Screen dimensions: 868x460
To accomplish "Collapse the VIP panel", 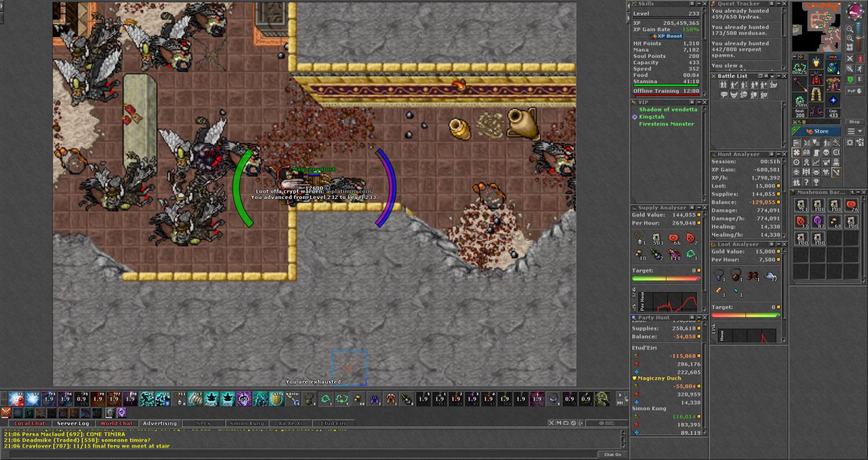I will point(699,102).
